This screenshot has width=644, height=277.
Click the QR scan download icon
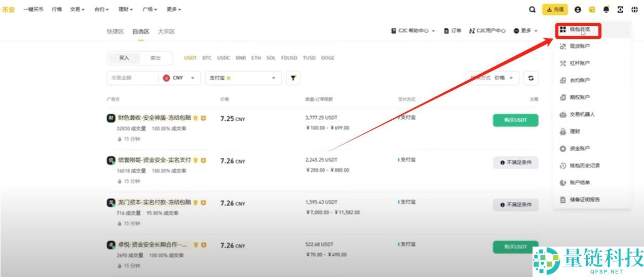620,9
